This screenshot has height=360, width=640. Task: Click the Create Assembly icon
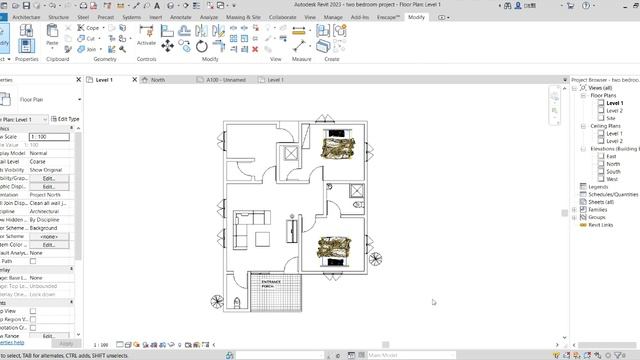(322, 31)
